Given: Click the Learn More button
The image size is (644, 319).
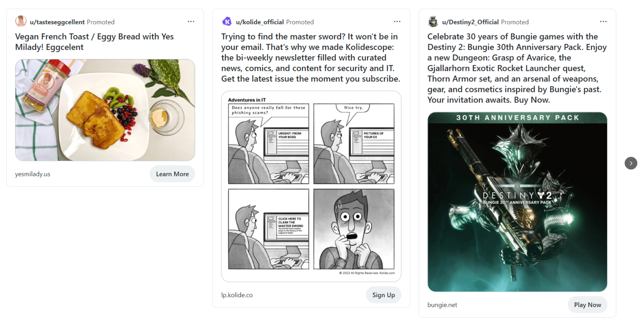Looking at the screenshot, I should click(x=172, y=173).
